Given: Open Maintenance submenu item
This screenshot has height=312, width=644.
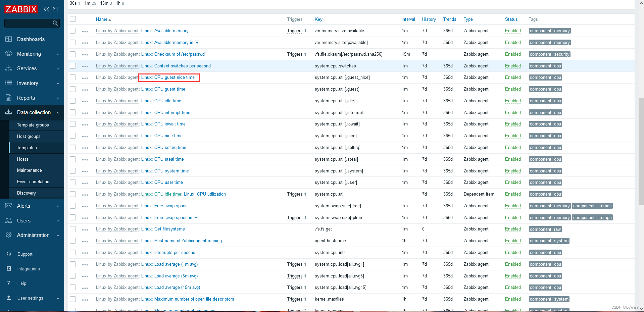Looking at the screenshot, I should tap(30, 170).
